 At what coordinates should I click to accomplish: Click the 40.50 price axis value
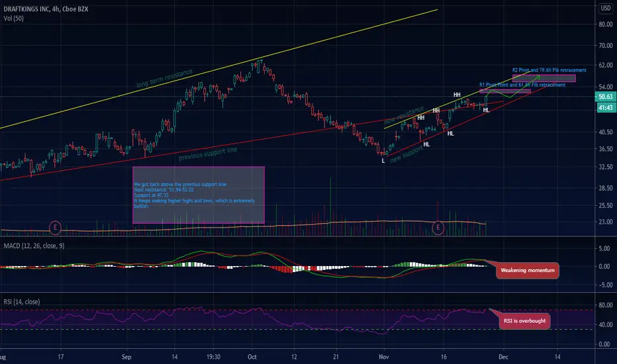[606, 132]
